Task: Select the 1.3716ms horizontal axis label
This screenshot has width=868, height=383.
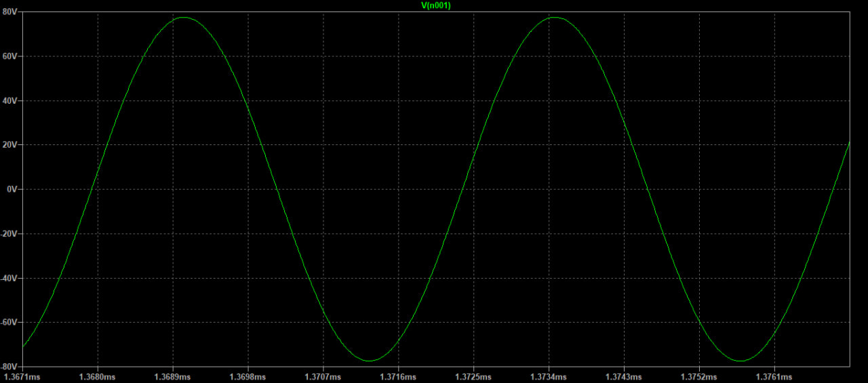Action: pyautogui.click(x=398, y=376)
